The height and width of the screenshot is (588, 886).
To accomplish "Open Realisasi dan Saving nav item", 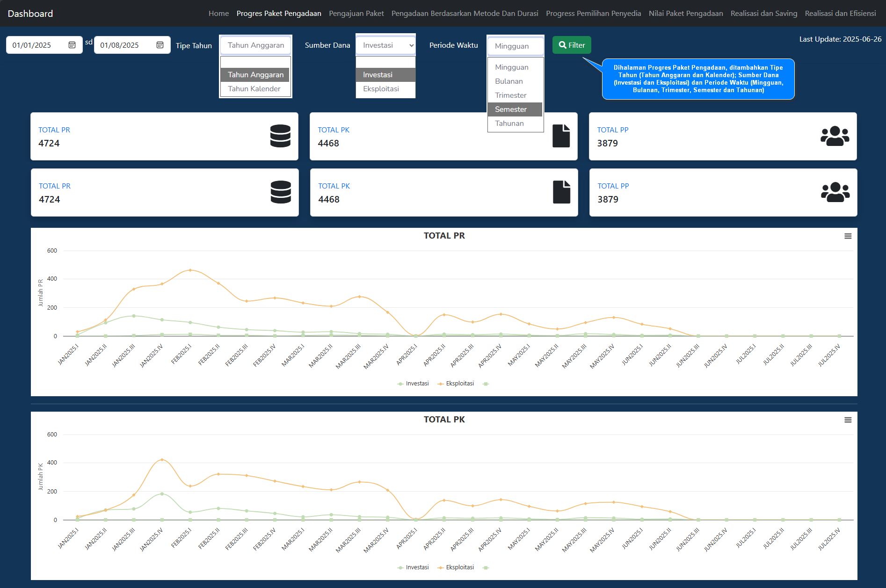I will coord(763,14).
